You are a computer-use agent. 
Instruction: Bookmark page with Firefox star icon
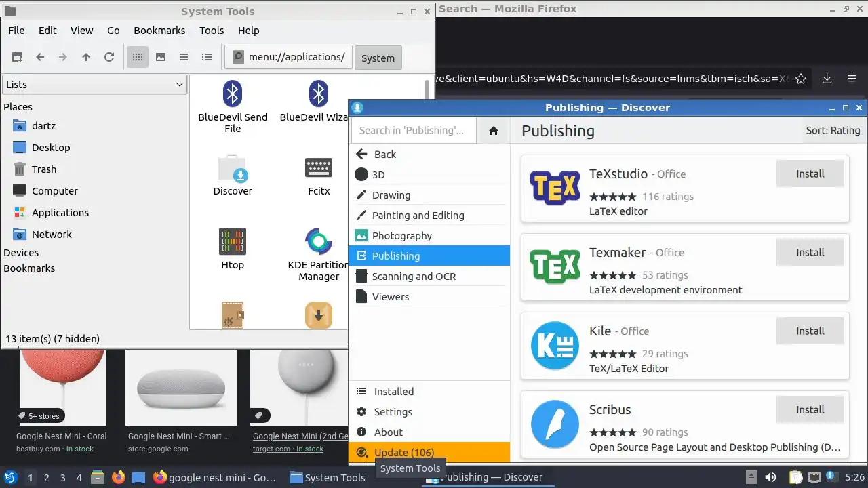pos(801,79)
